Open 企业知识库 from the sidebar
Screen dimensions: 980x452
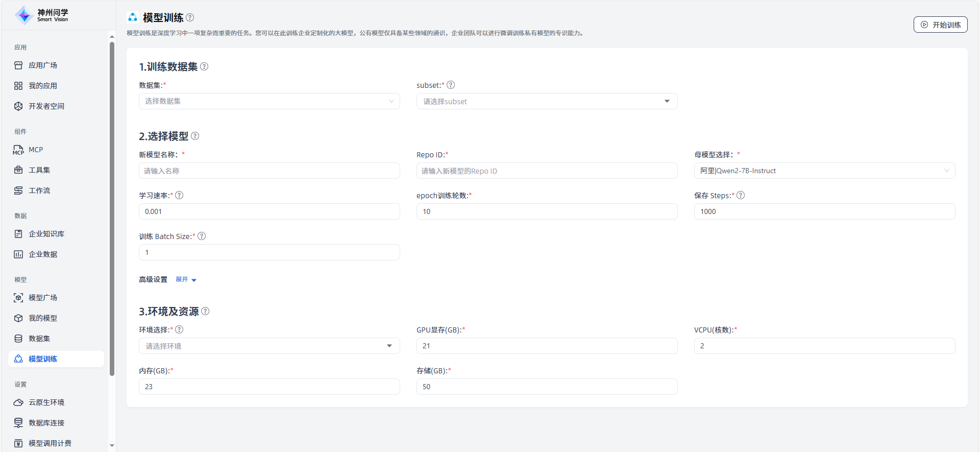pyautogui.click(x=46, y=234)
